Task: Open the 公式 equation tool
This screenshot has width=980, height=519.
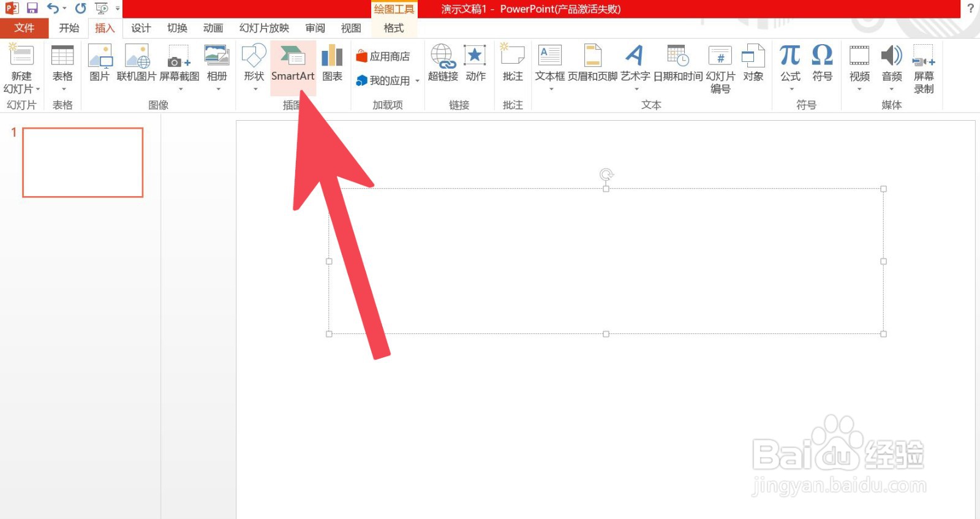Action: [x=790, y=67]
